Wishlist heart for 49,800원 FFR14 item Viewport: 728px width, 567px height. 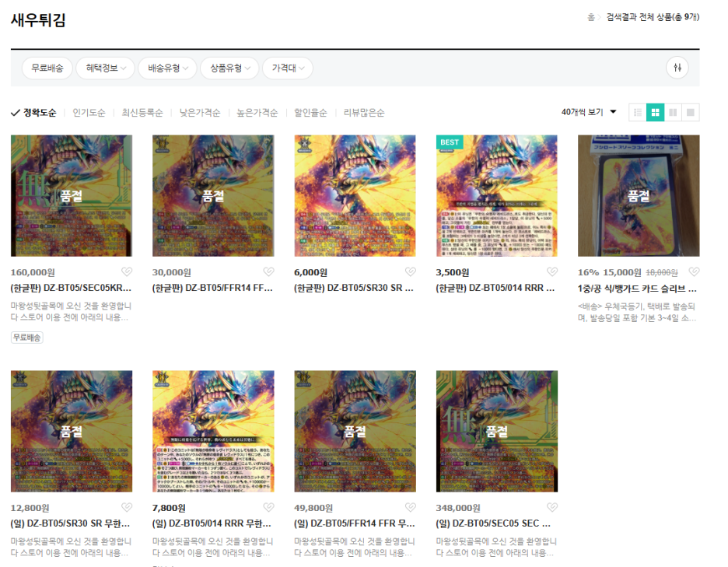pos(411,507)
